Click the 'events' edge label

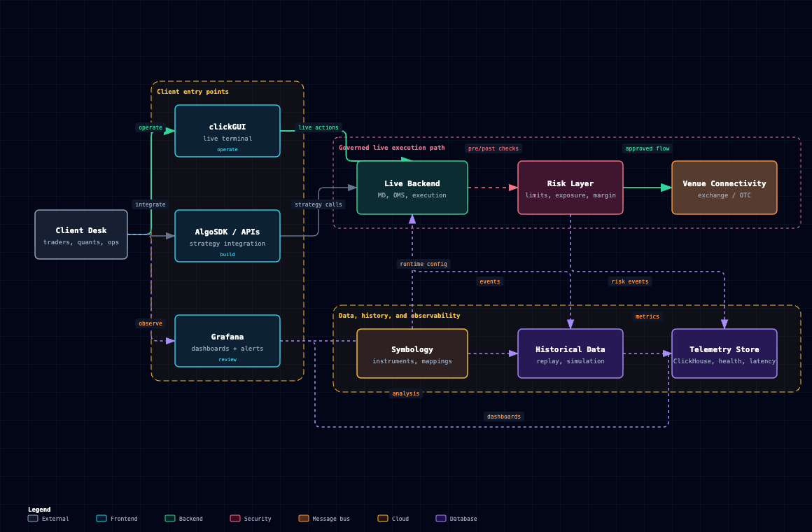coord(490,282)
